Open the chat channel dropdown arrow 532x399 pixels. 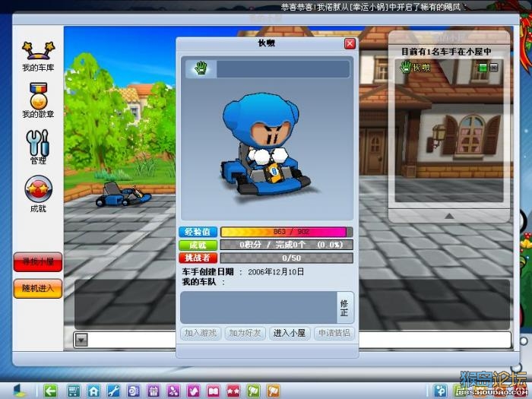82,340
